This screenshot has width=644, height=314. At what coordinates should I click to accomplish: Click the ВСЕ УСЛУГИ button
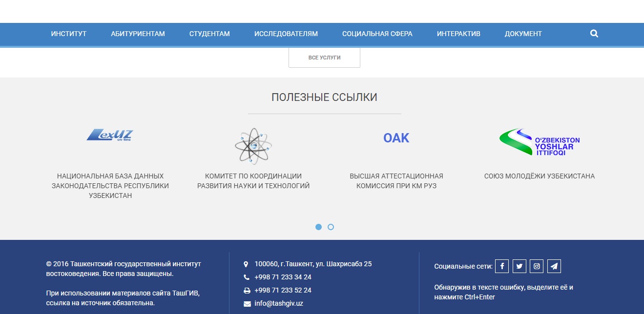point(324,58)
